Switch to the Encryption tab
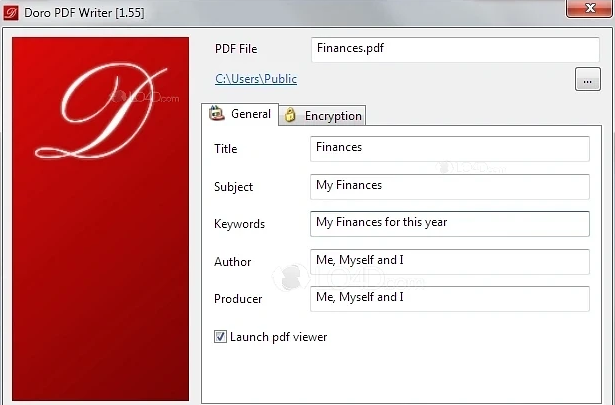615x405 pixels. [322, 116]
